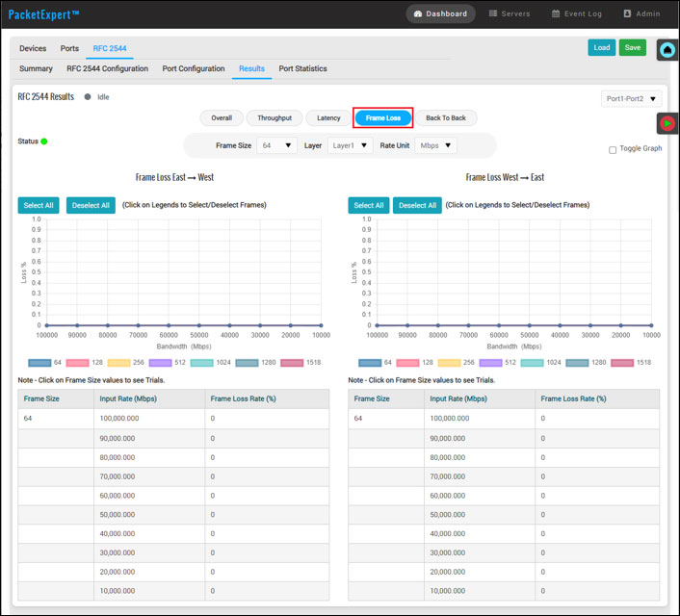
Task: Show the Throughput results view
Action: (275, 118)
